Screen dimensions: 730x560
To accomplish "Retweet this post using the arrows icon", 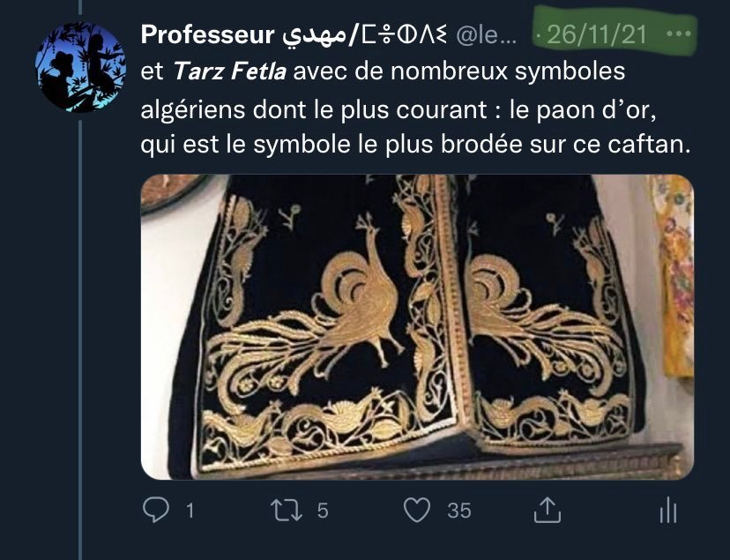I will 287,511.
